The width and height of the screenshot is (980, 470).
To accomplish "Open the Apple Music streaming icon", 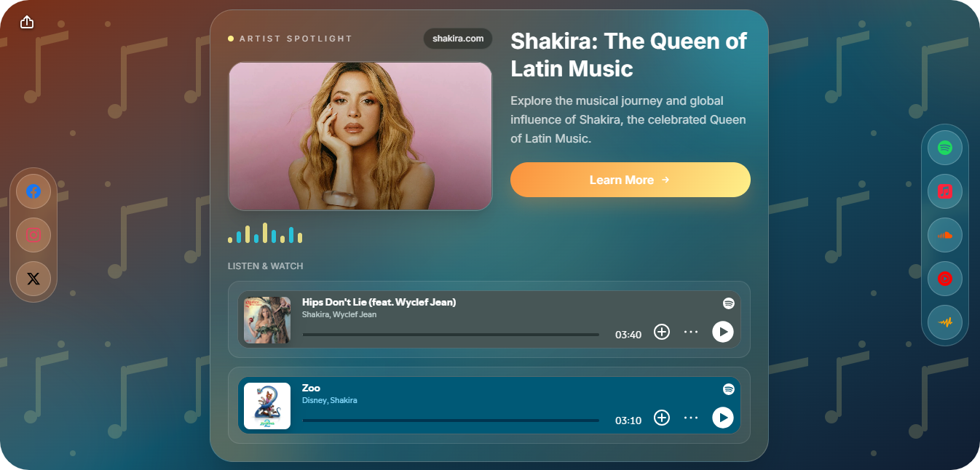I will point(945,192).
